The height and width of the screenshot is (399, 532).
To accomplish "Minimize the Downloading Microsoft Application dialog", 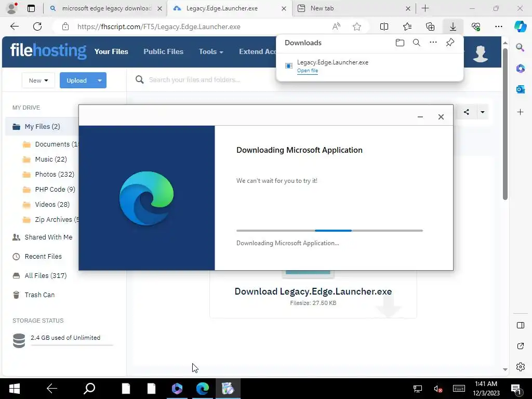I will coord(420,117).
